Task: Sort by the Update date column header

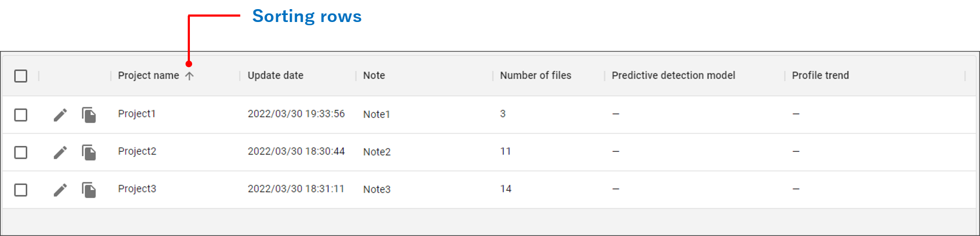Action: [x=276, y=76]
